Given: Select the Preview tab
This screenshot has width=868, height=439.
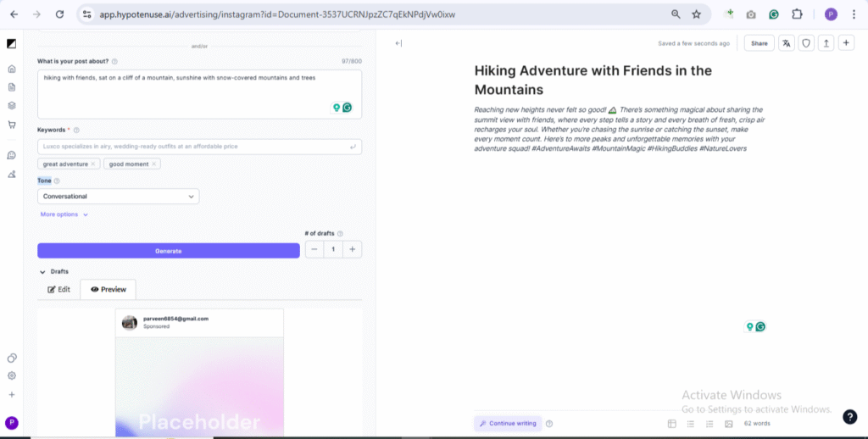Looking at the screenshot, I should tap(108, 289).
